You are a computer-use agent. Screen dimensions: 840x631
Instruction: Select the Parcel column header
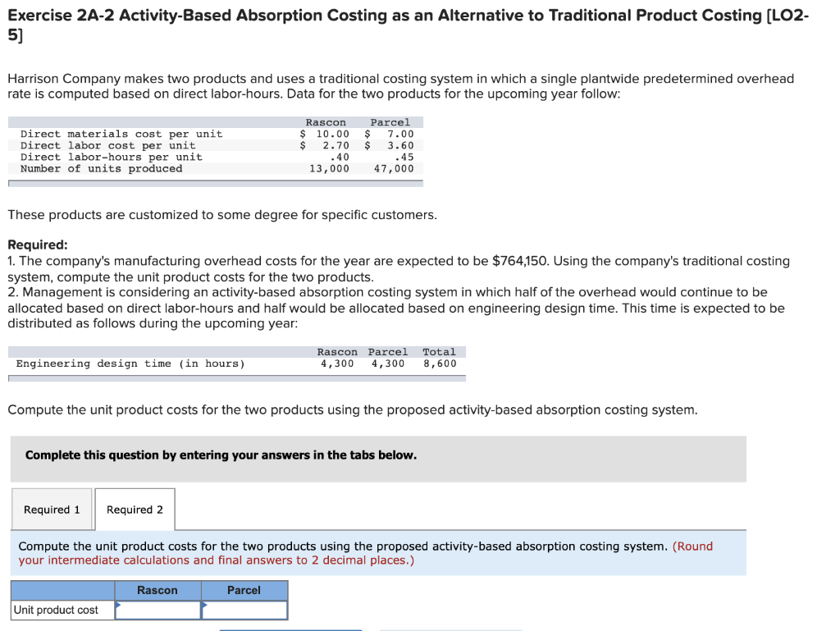[244, 590]
